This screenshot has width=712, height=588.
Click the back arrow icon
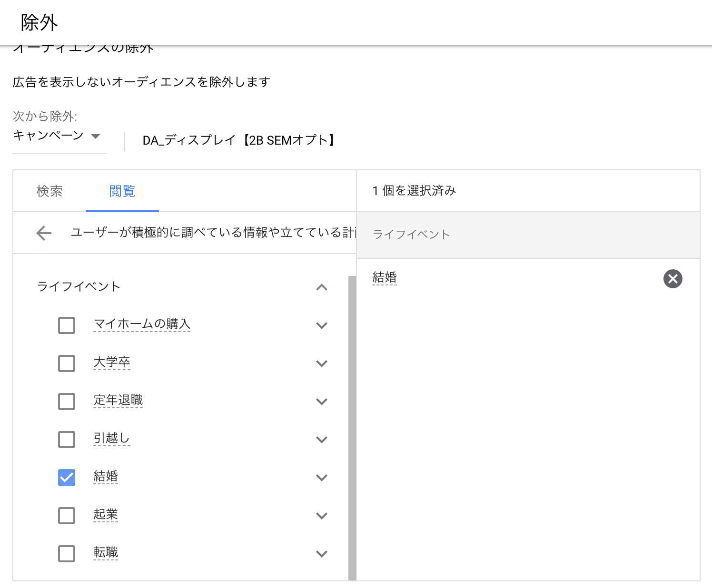[x=44, y=233]
